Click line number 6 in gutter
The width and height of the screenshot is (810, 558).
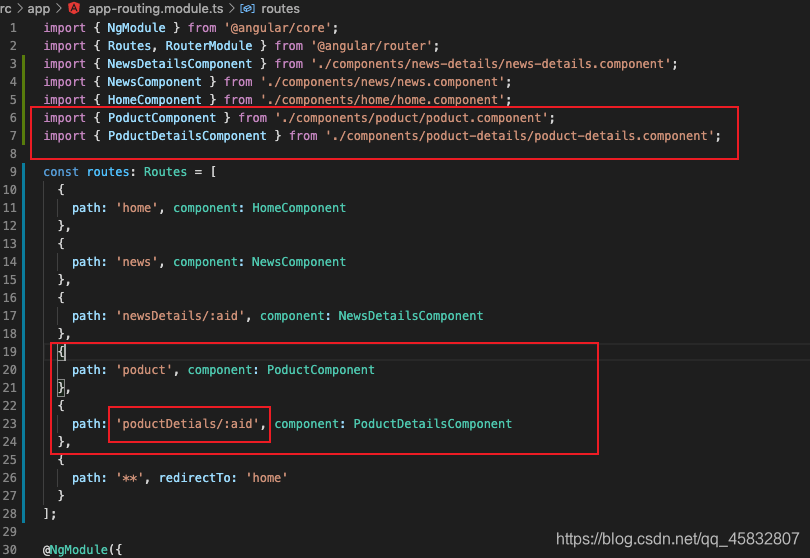pos(13,118)
